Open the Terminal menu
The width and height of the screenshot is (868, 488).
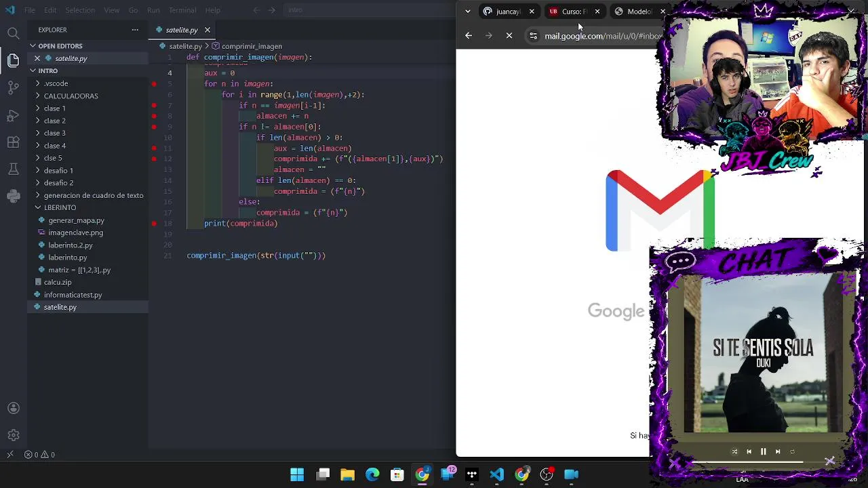coord(182,10)
